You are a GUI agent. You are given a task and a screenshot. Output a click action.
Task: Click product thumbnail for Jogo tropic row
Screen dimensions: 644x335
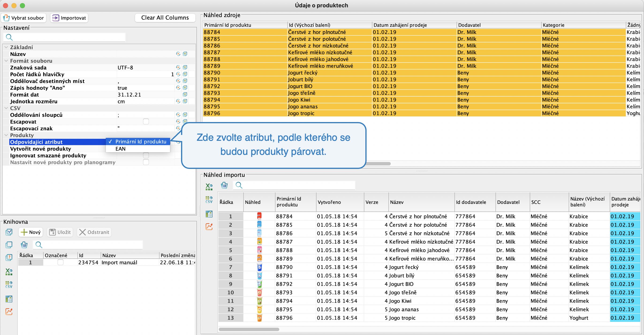259,318
